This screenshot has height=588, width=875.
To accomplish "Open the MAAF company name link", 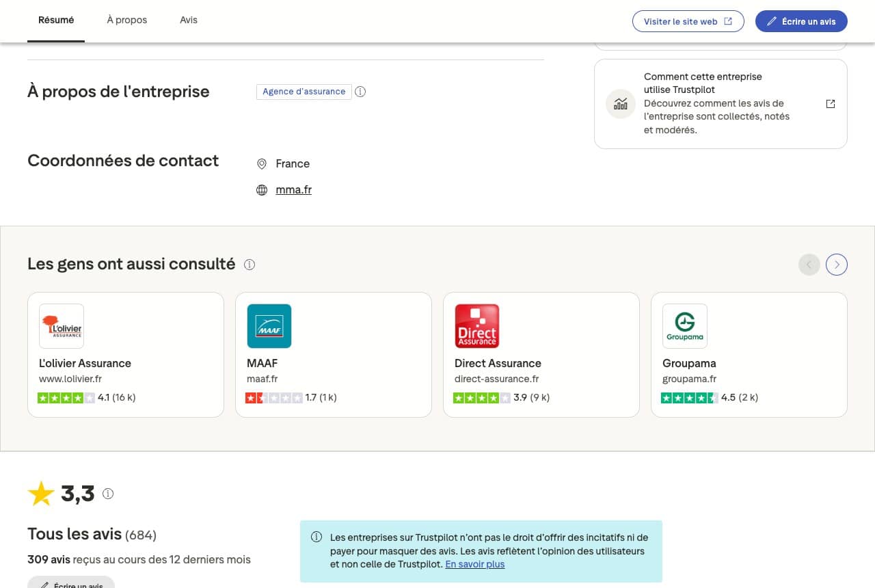I will tap(262, 363).
